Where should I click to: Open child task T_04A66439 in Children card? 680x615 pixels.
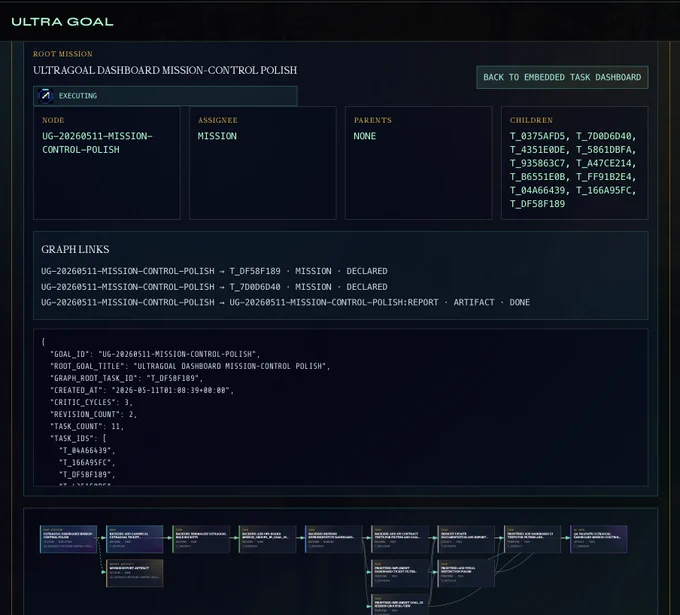[x=537, y=190]
